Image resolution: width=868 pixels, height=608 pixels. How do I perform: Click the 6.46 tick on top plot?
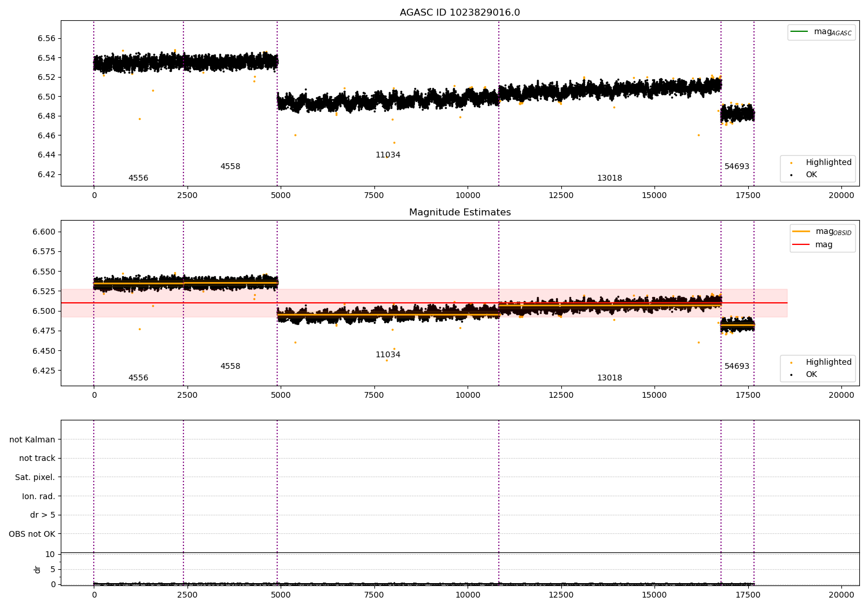tap(46, 135)
